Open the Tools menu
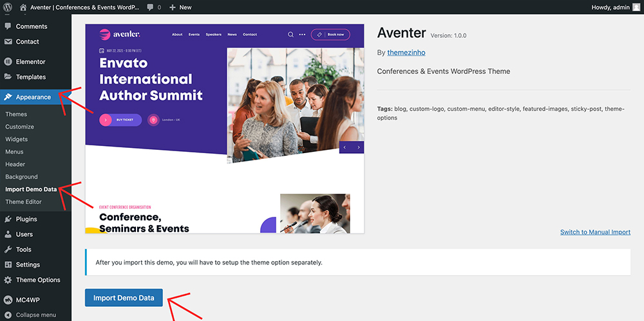 point(24,250)
